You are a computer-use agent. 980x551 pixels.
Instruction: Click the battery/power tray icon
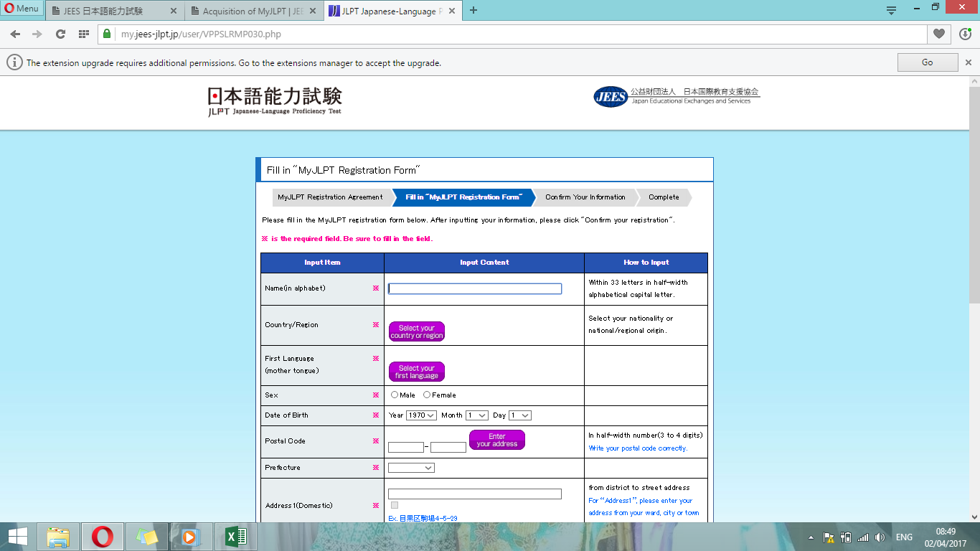coord(845,537)
